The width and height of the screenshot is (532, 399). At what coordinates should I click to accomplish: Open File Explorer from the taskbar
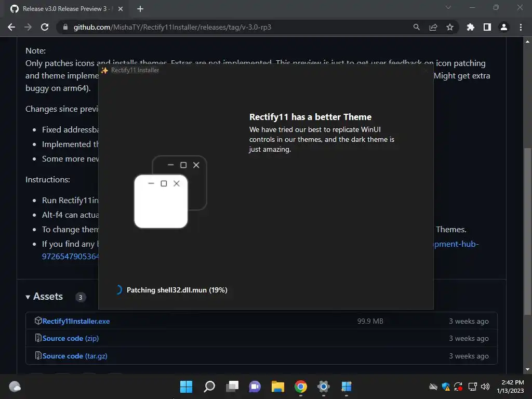[x=278, y=387]
